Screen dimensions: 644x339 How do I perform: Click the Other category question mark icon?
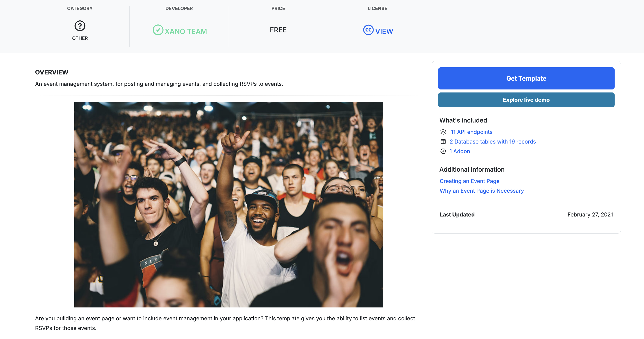pos(80,26)
